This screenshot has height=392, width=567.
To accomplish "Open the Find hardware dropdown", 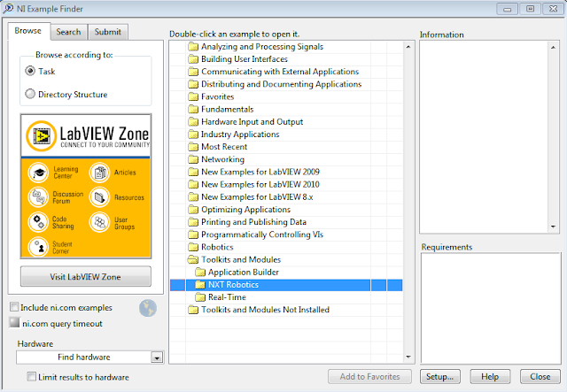I will point(157,357).
